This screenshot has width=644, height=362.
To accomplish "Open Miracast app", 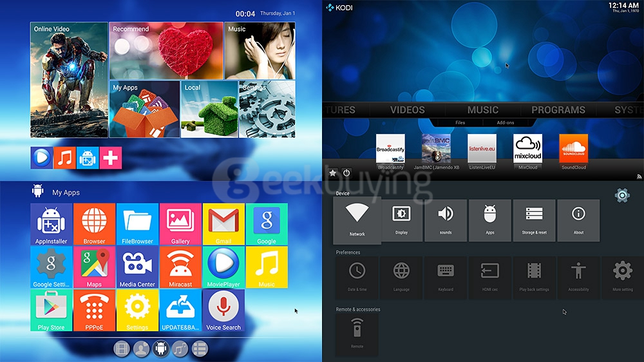I will point(181,267).
